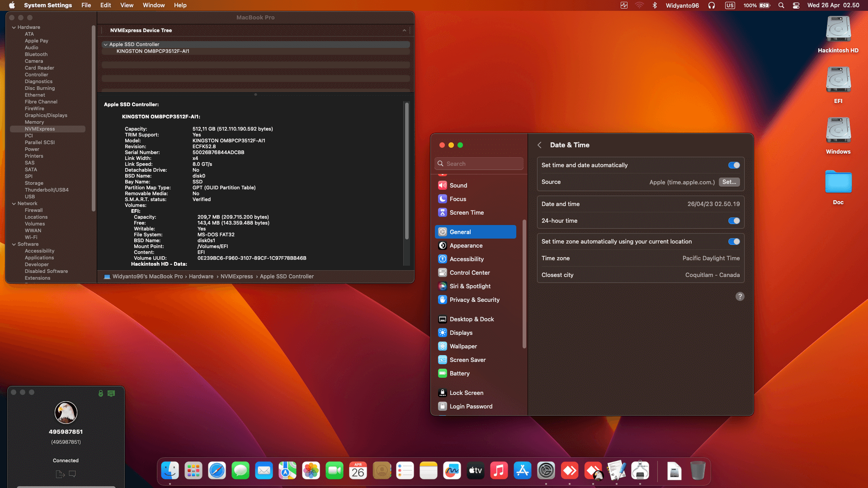Go back from Date & Time
The height and width of the screenshot is (488, 868).
pyautogui.click(x=539, y=145)
